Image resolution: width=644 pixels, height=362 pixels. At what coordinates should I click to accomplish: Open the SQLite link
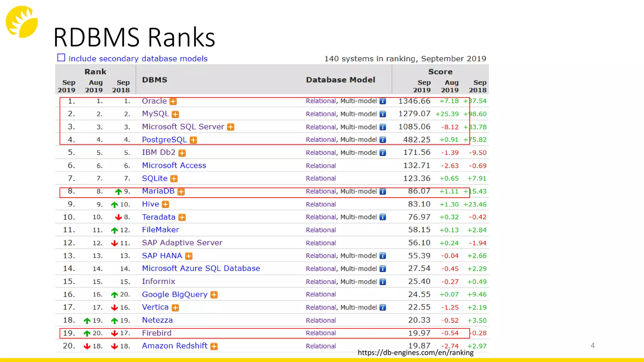pyautogui.click(x=155, y=178)
